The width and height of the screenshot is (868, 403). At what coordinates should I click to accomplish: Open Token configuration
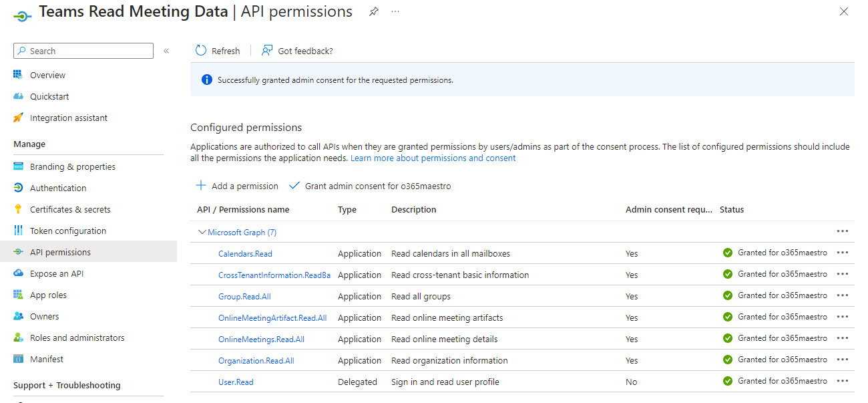tap(66, 231)
